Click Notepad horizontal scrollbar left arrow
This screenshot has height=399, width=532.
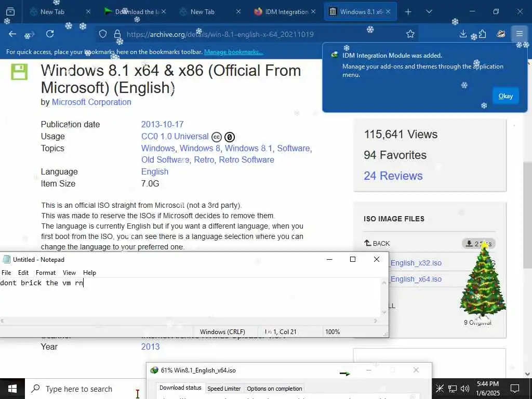[3, 321]
